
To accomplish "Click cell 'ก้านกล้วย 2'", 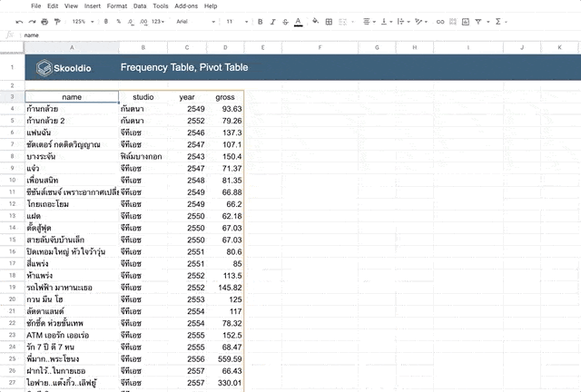I will 72,121.
